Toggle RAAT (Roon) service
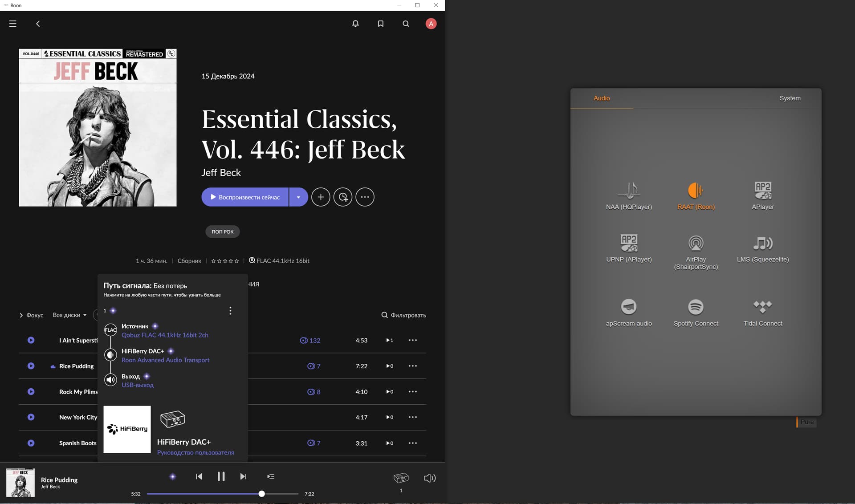 [x=696, y=191]
